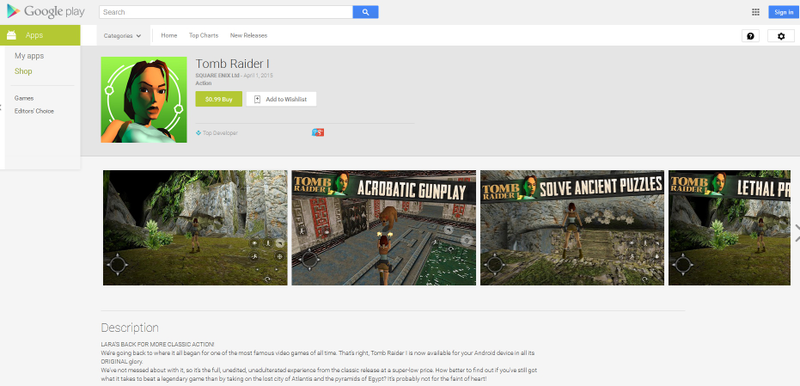Click the Android Apps icon in sidebar

[11, 35]
